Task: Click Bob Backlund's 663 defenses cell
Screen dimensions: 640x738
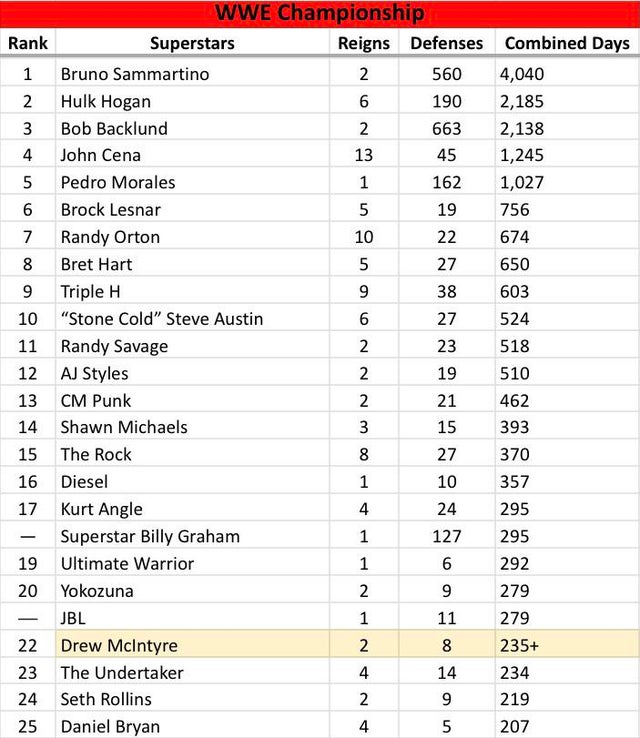Action: point(446,128)
